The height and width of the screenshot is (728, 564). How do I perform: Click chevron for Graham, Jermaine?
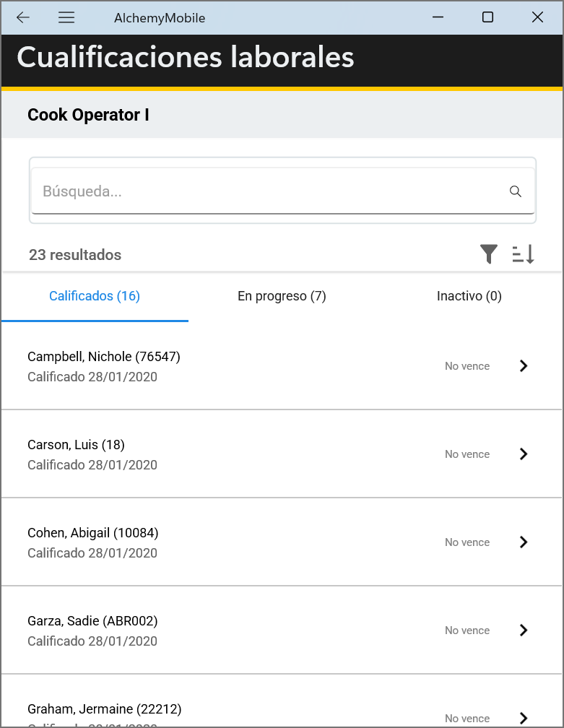[524, 718]
